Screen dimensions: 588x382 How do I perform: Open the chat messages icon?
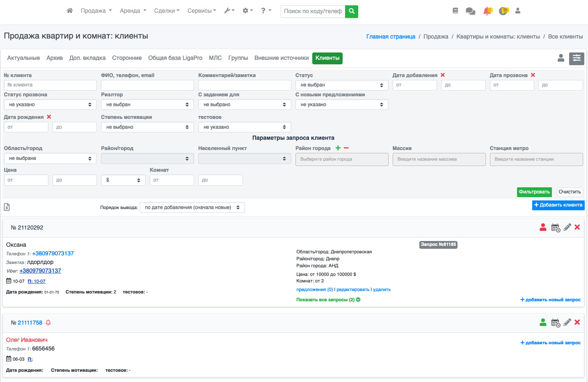(470, 11)
